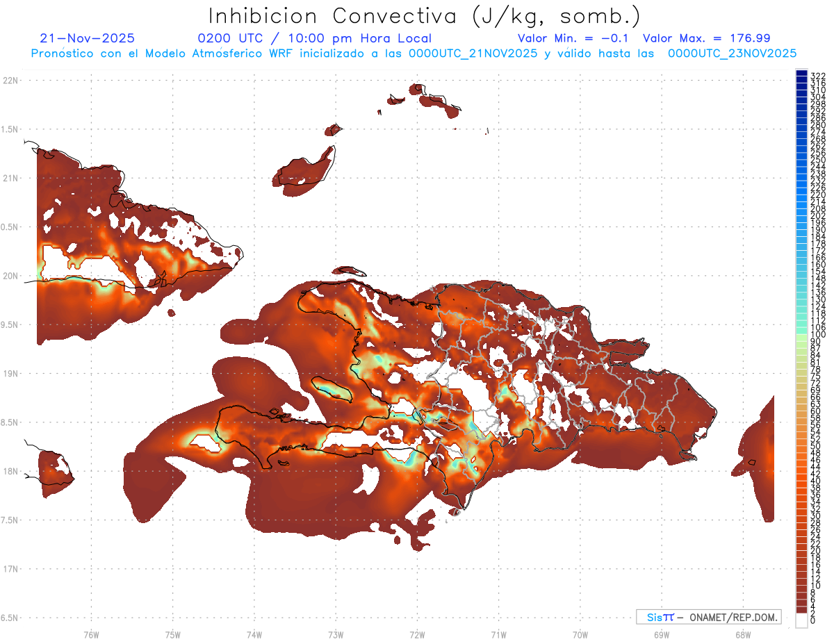Select the date text "21-Nov-2025"
Image resolution: width=834 pixels, height=644 pixels.
point(88,38)
